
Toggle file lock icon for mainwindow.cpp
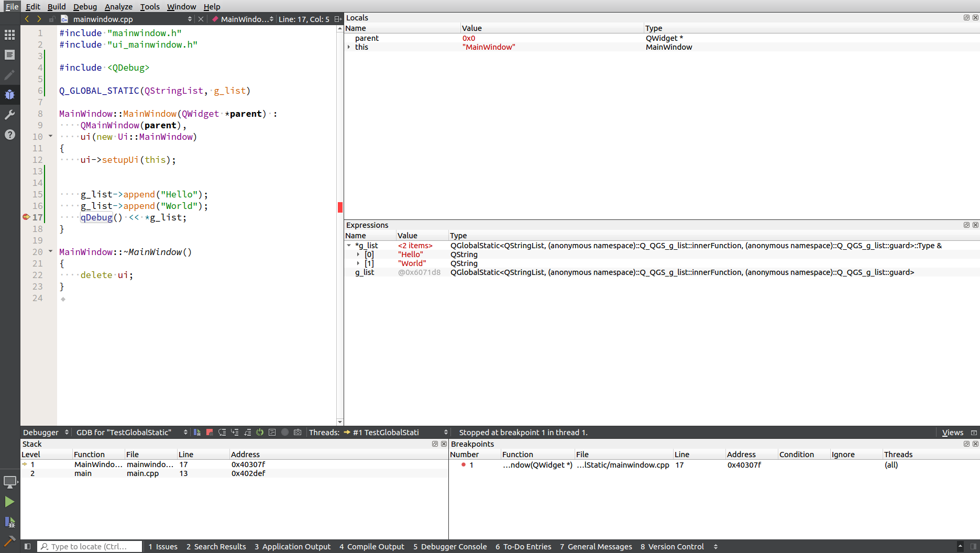coord(52,19)
